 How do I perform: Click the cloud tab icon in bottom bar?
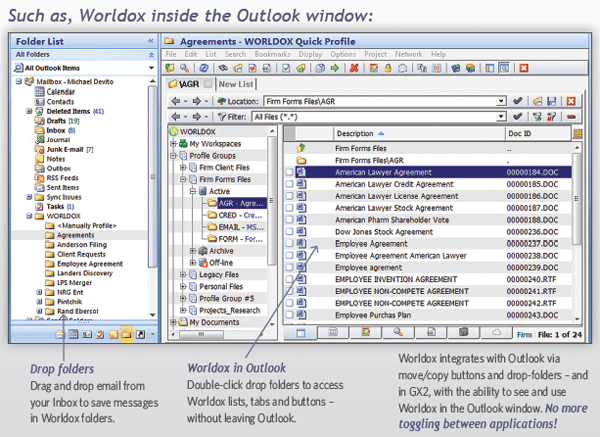click(496, 333)
